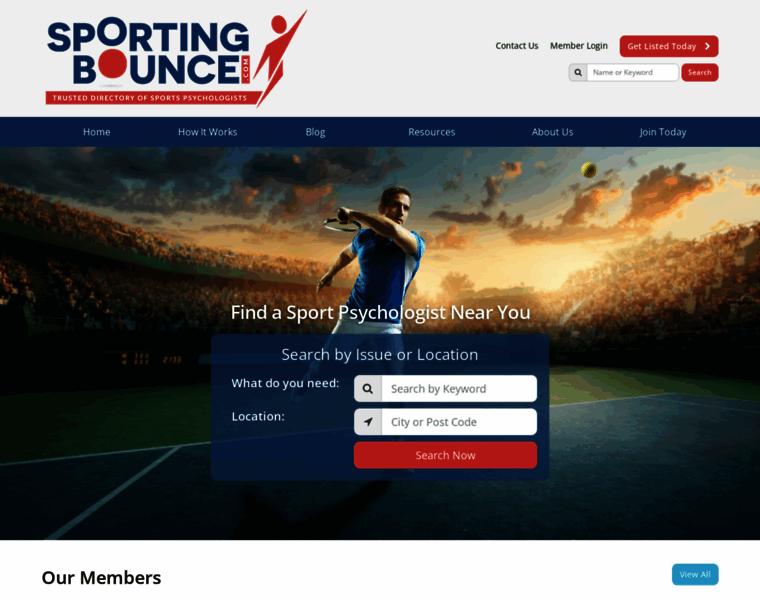
Task: Open the Contact Us link
Action: tap(517, 46)
